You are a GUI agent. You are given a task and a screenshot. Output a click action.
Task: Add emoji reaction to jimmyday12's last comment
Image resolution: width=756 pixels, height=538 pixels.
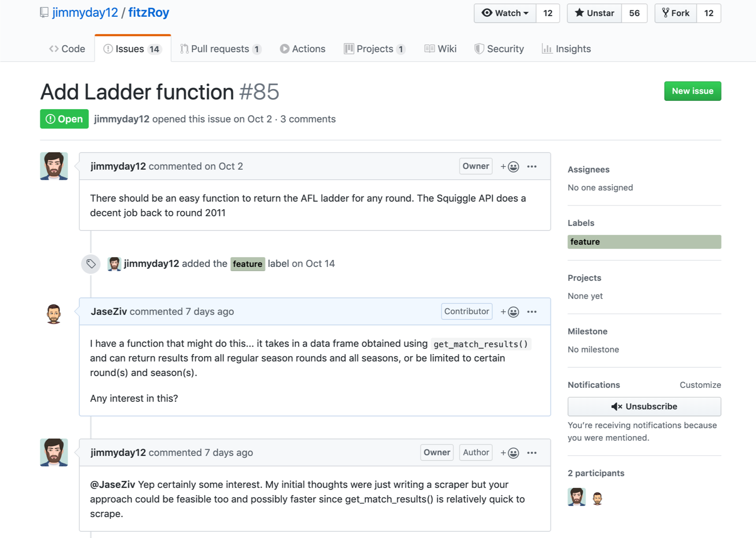(x=510, y=453)
